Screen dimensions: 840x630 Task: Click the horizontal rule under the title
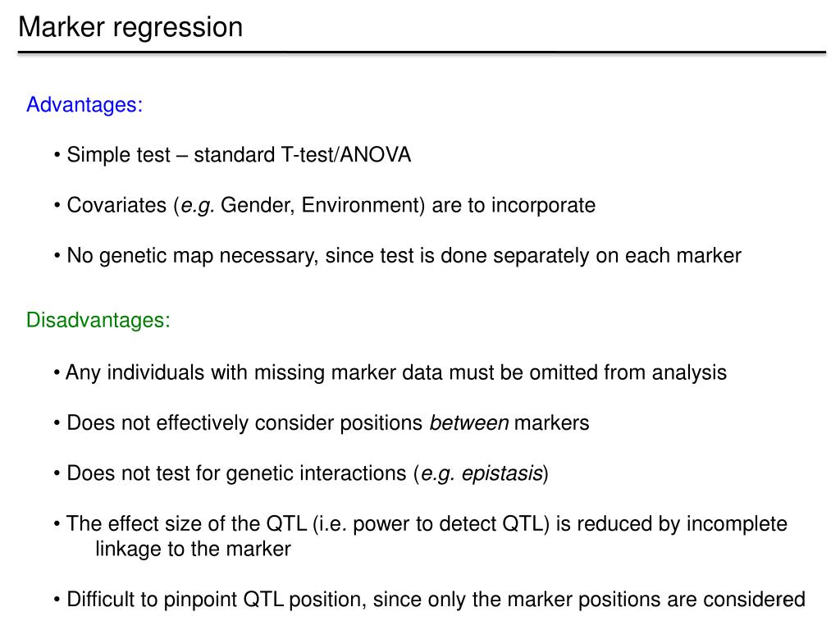pyautogui.click(x=422, y=52)
